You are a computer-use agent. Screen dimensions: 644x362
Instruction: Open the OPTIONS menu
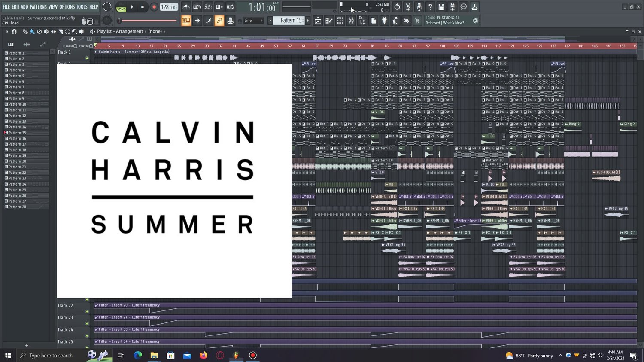point(67,7)
